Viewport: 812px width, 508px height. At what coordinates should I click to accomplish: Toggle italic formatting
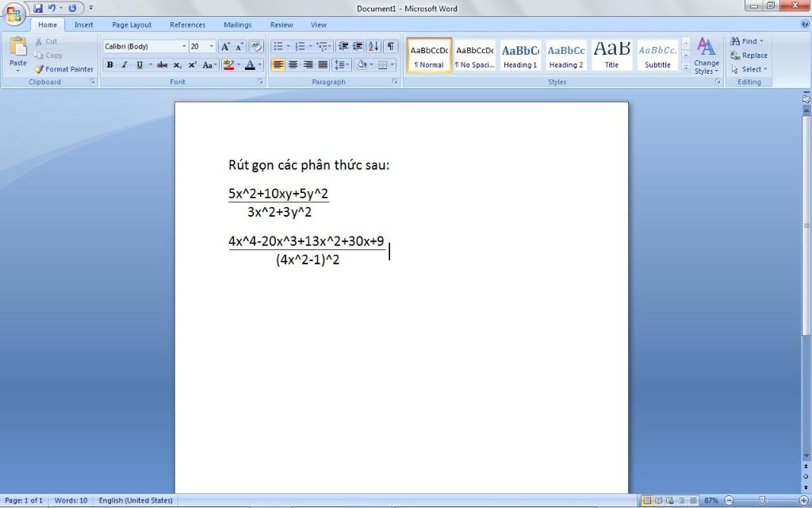[124, 65]
